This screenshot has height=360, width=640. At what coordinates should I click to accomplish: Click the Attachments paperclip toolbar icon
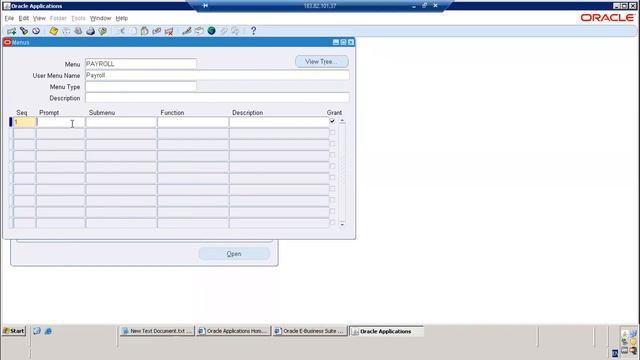[x=224, y=31]
